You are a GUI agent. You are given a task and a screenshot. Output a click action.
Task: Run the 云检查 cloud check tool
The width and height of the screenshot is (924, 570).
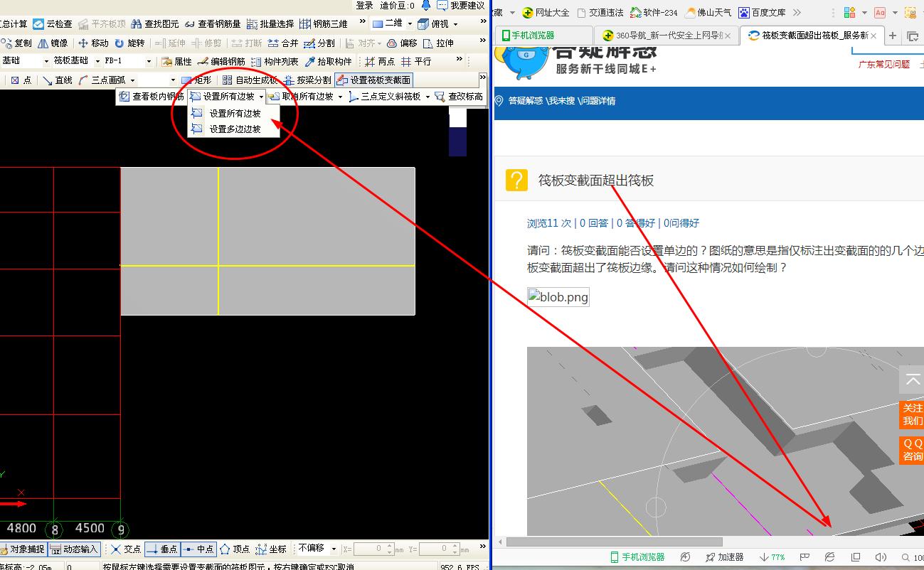point(53,24)
